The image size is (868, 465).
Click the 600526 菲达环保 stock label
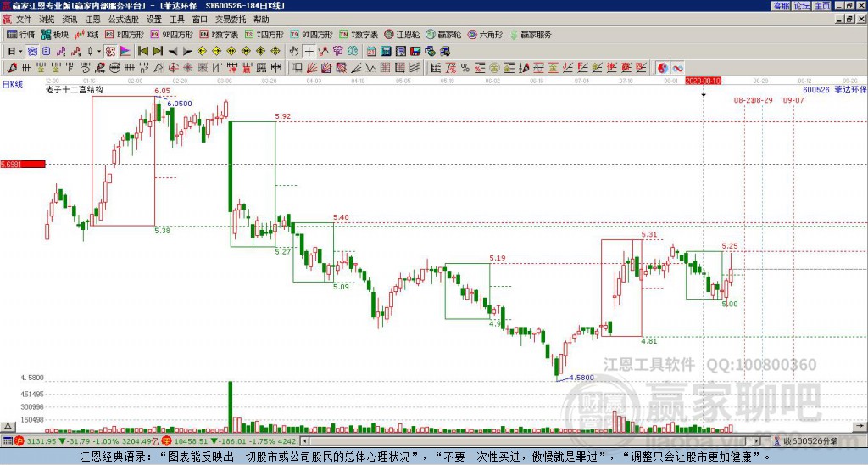(835, 89)
